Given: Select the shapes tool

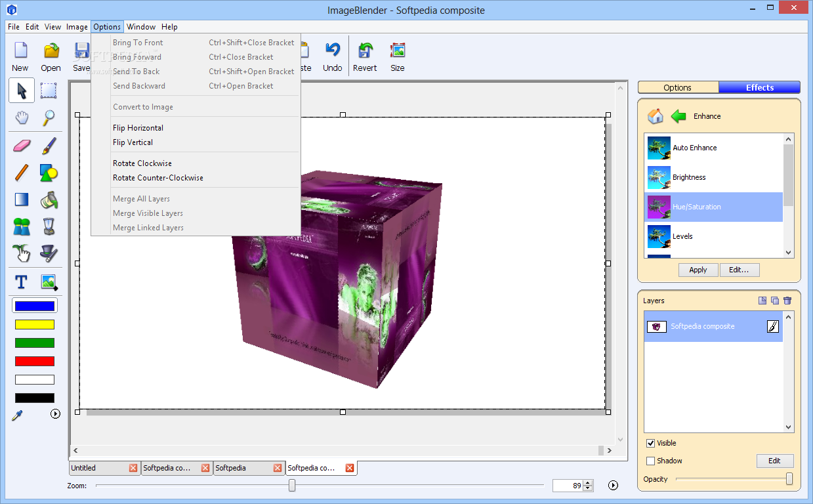Looking at the screenshot, I should [49, 173].
